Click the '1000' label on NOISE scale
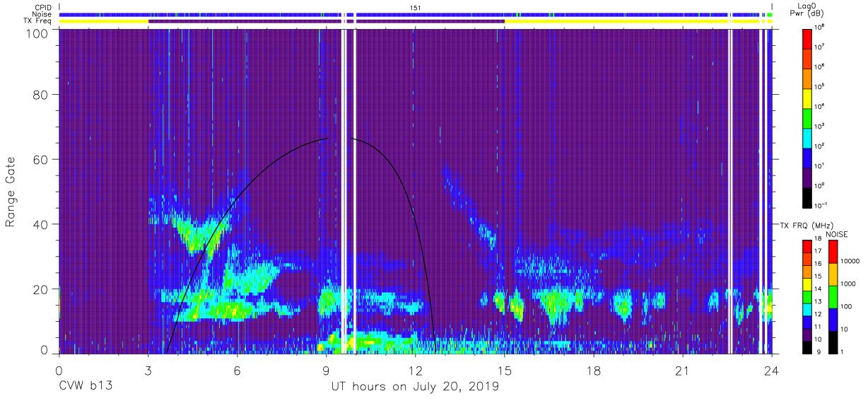This screenshot has height=401, width=868. click(847, 283)
